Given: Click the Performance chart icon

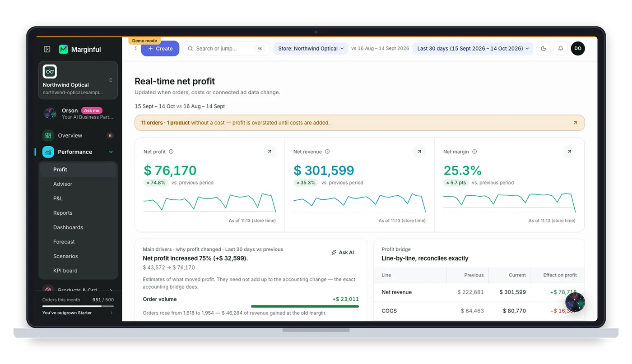Looking at the screenshot, I should point(48,152).
